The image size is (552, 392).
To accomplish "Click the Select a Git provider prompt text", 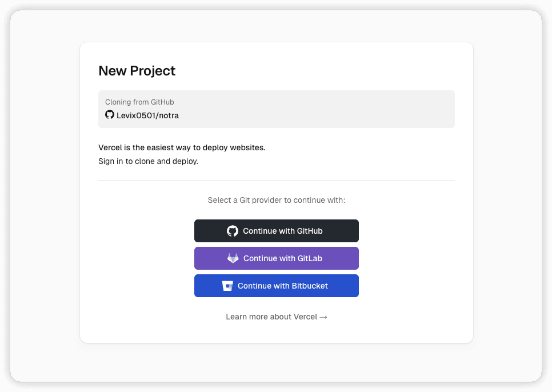I will (x=277, y=201).
